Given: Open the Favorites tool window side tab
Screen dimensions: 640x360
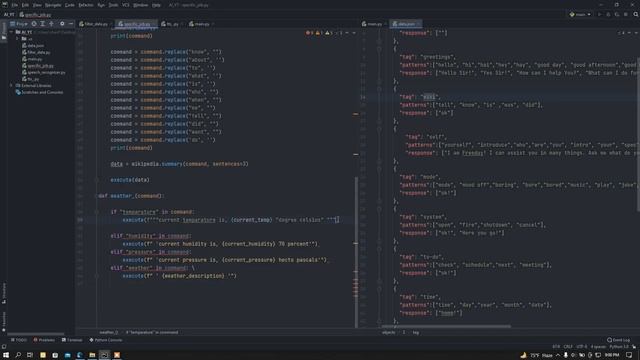Looking at the screenshot, I should 4,321.
